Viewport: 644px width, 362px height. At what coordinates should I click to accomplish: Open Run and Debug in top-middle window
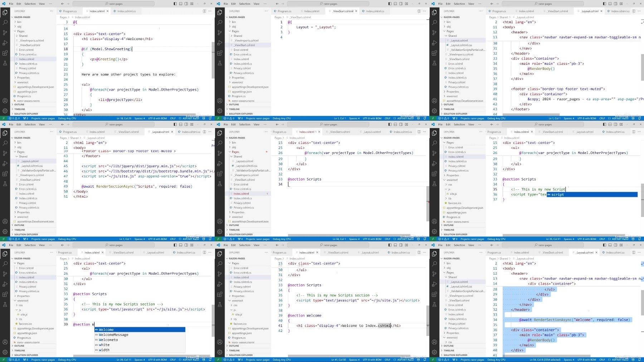[220, 43]
